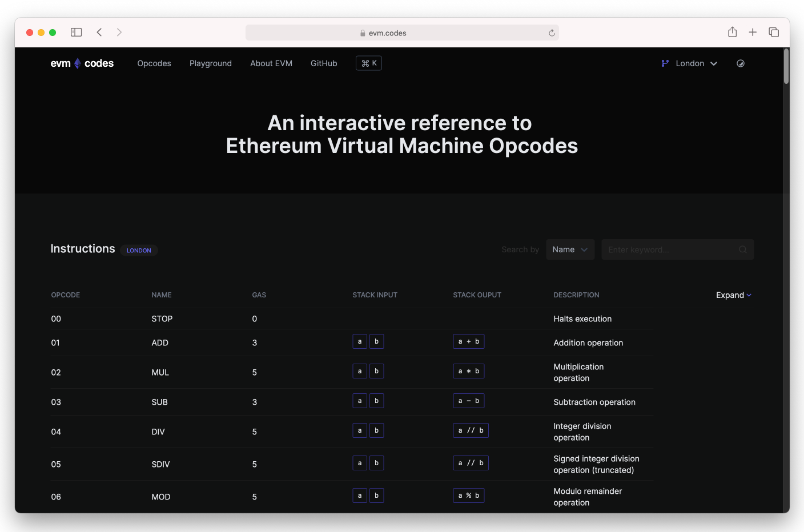Open the Safari share icon
The height and width of the screenshot is (532, 804).
[x=732, y=32]
